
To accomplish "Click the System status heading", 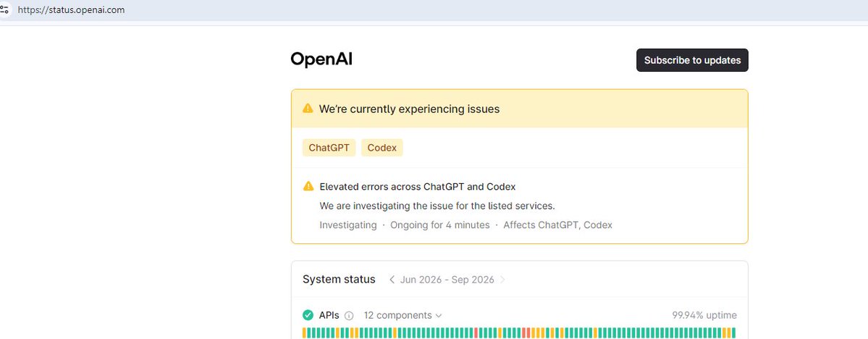I will click(x=339, y=279).
